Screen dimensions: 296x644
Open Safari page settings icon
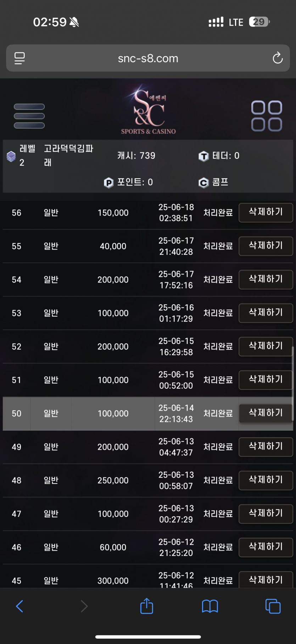(19, 58)
